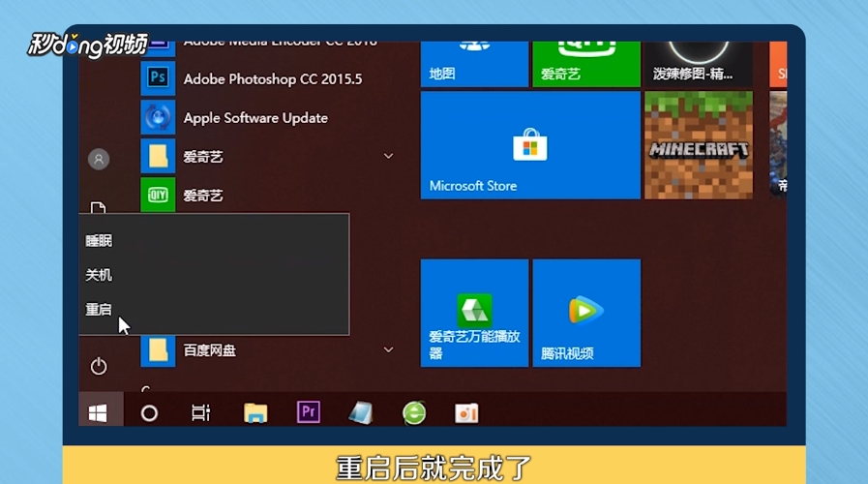Open the 泼辣修图 tile
The width and height of the screenshot is (868, 484).
(699, 64)
